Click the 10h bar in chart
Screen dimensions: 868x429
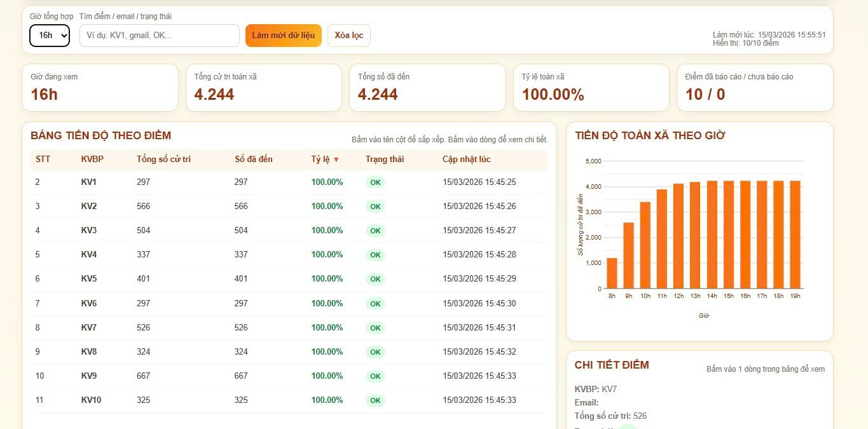pos(645,245)
